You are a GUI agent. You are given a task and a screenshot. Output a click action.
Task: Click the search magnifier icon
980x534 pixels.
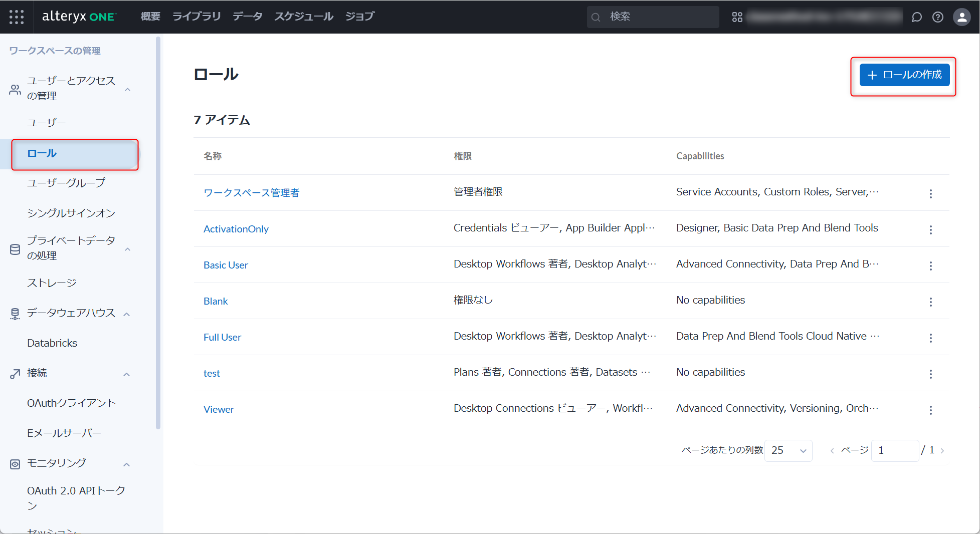[x=596, y=17]
